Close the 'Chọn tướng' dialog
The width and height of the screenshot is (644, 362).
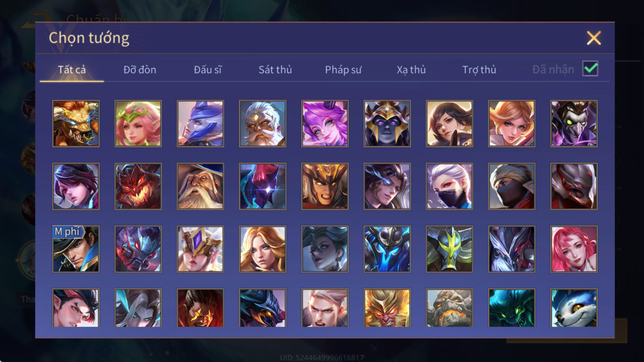(x=594, y=38)
